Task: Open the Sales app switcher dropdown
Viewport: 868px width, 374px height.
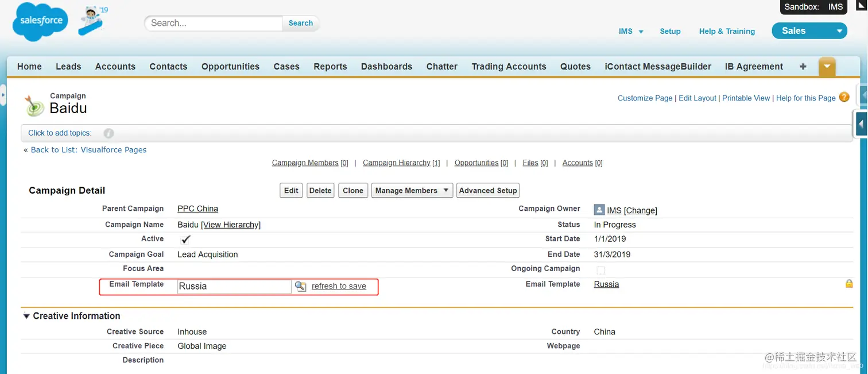Action: pyautogui.click(x=809, y=31)
